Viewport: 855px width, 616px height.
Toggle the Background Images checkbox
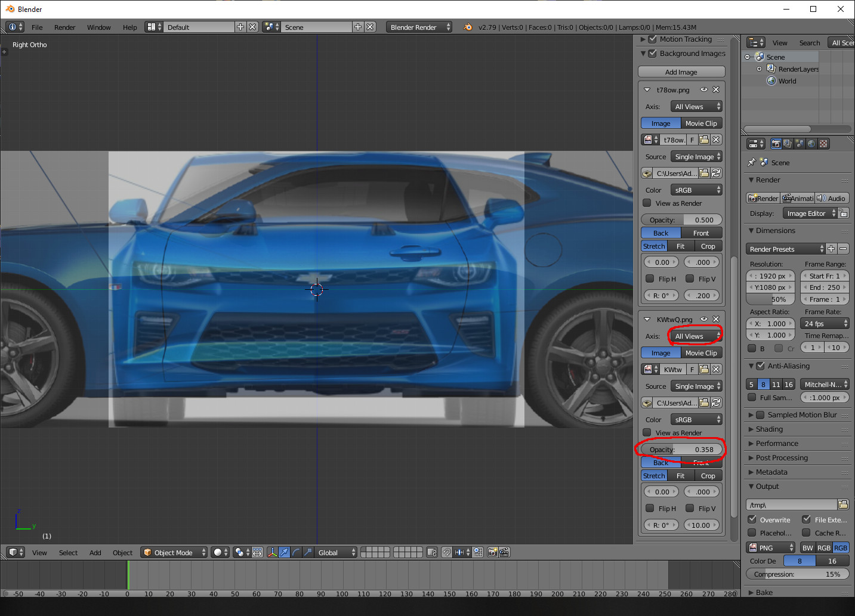652,53
